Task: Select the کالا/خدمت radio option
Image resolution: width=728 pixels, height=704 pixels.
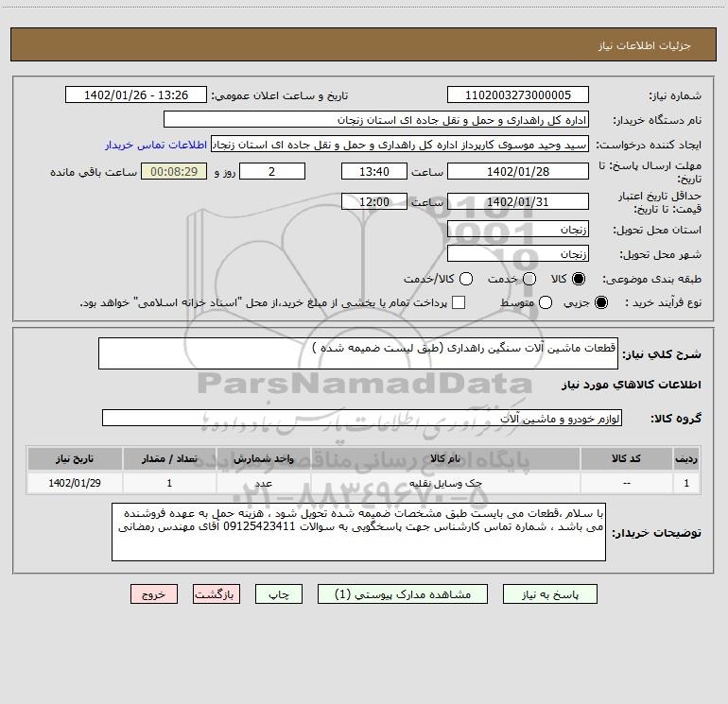Action: coord(466,279)
